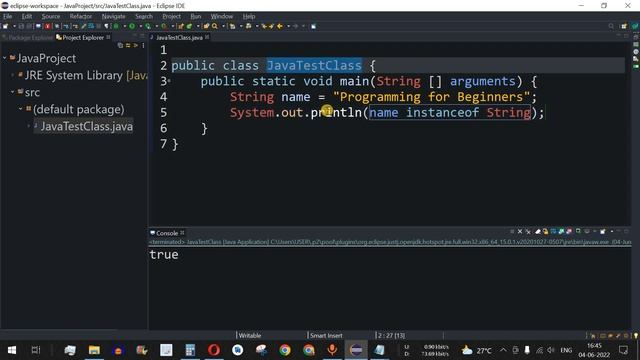Switch to the Project Explorer tab
The height and width of the screenshot is (360, 640).
pos(83,38)
